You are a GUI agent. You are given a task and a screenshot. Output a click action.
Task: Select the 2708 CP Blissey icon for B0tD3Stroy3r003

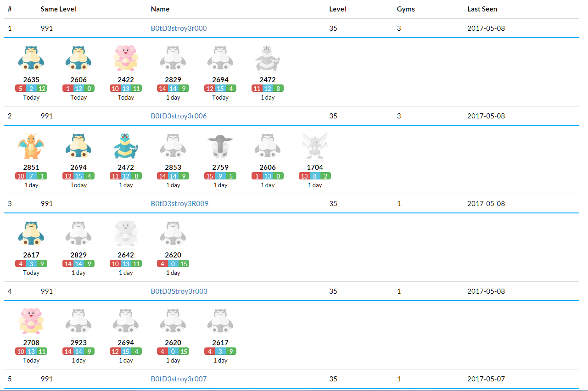point(31,321)
